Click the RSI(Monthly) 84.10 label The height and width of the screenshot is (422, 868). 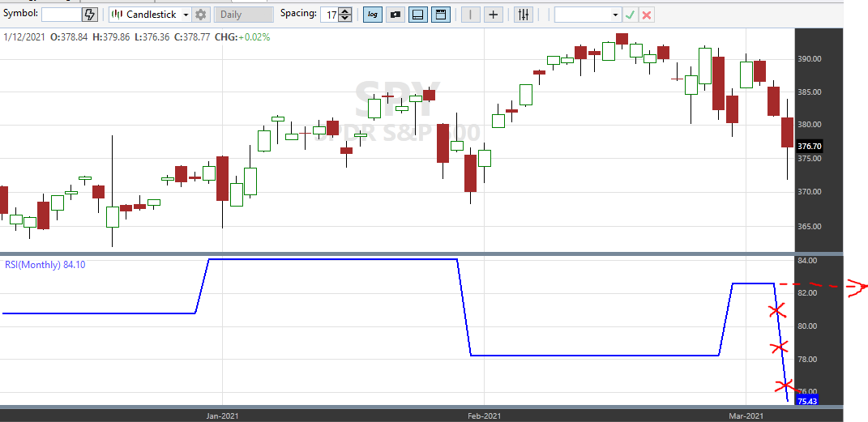45,265
